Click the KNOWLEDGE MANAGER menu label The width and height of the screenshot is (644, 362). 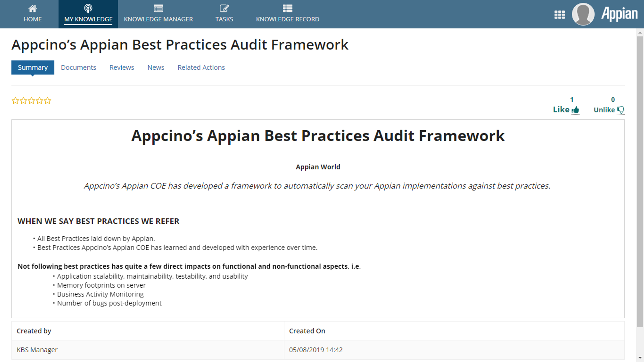(x=158, y=19)
